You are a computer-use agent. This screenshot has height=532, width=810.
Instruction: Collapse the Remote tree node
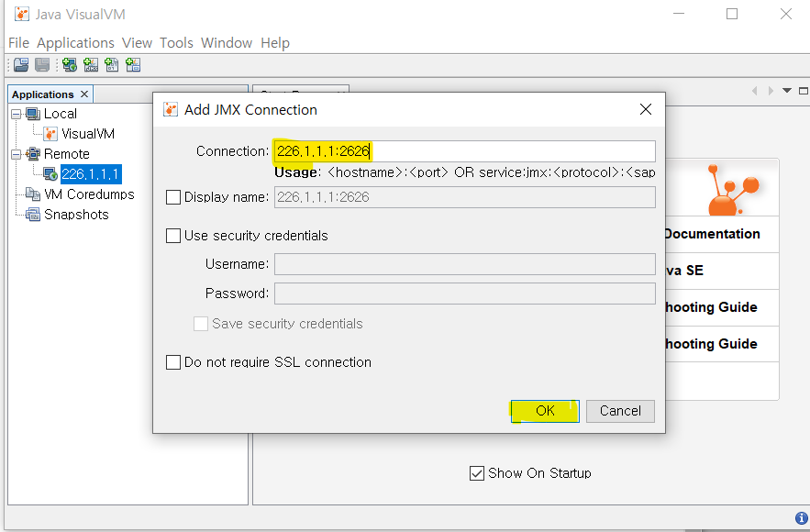pos(16,154)
